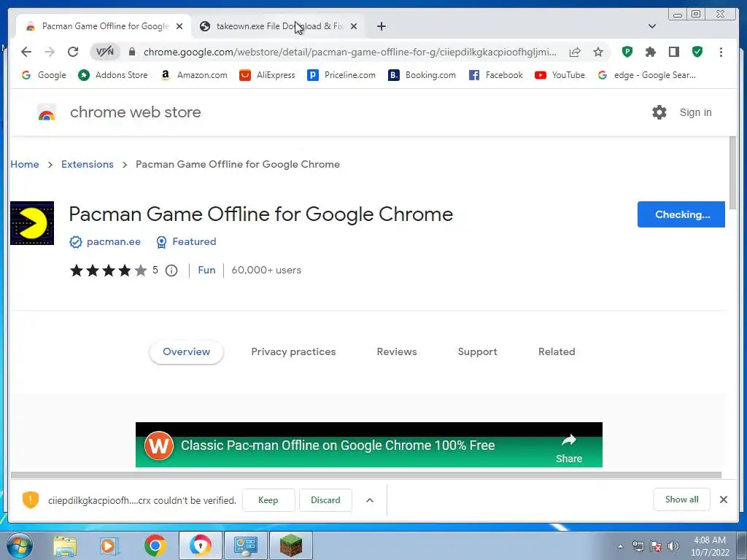Select the Pacman Game Offline browser tab
This screenshot has height=560, width=747.
tap(104, 26)
